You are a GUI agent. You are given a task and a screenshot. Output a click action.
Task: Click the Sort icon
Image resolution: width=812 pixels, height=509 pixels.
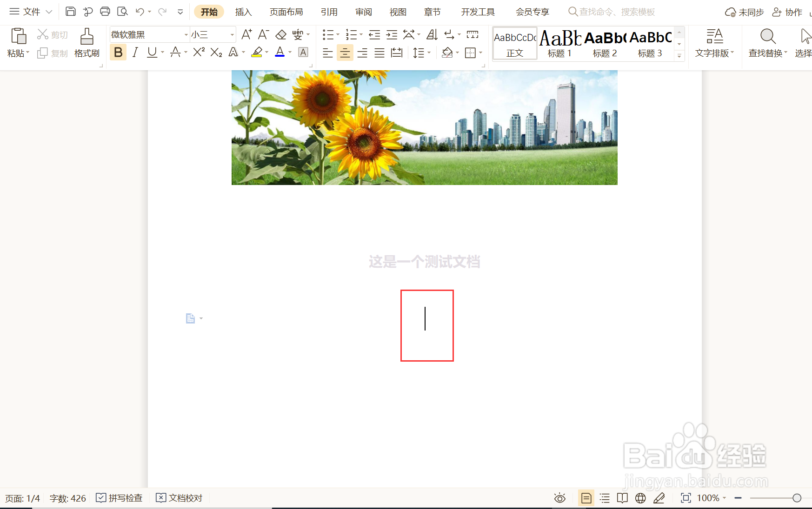click(x=432, y=34)
